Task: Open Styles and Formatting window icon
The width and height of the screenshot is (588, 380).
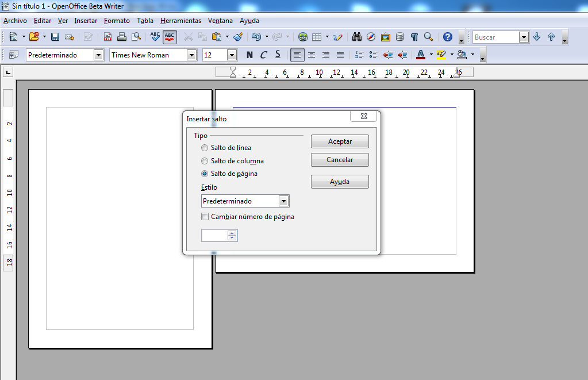Action: [13, 55]
